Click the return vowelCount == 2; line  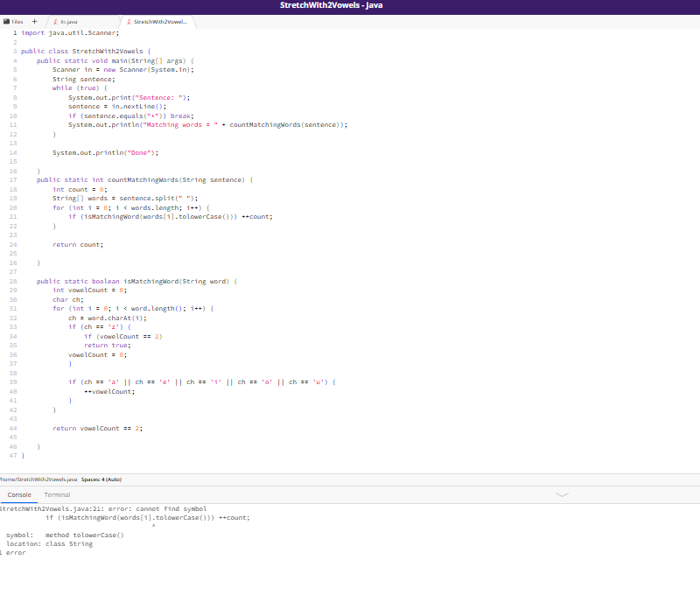[x=98, y=428]
